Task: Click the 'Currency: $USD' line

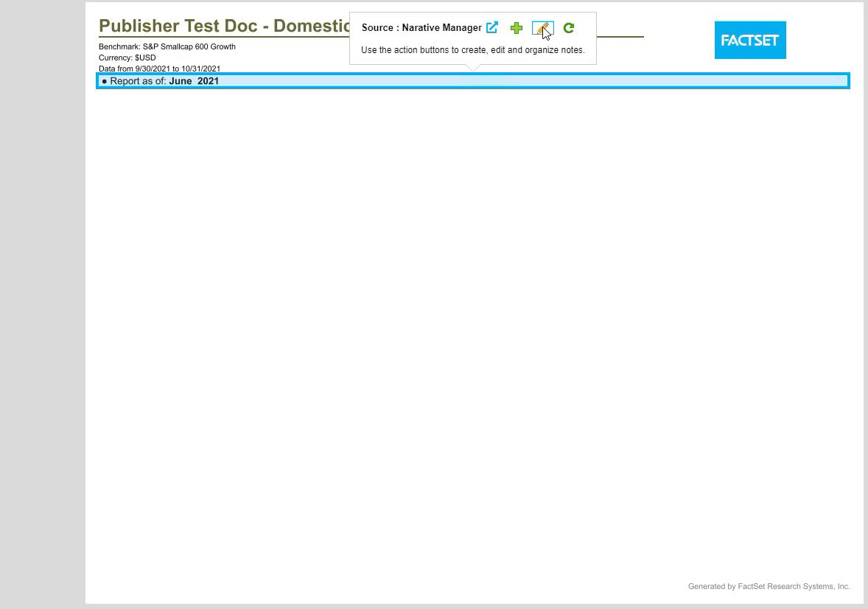Action: point(127,58)
